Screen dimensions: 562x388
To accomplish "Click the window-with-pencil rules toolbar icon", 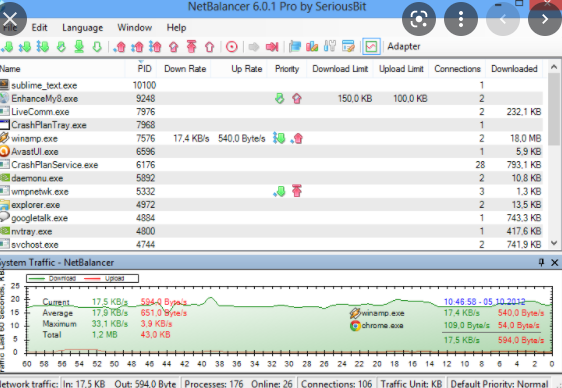I will 348,47.
